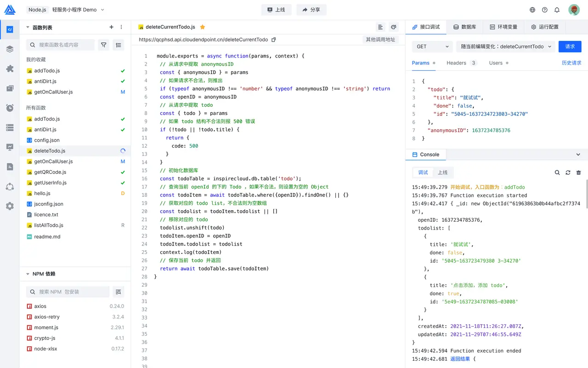Open listAllTodo.js file

pyautogui.click(x=75, y=225)
